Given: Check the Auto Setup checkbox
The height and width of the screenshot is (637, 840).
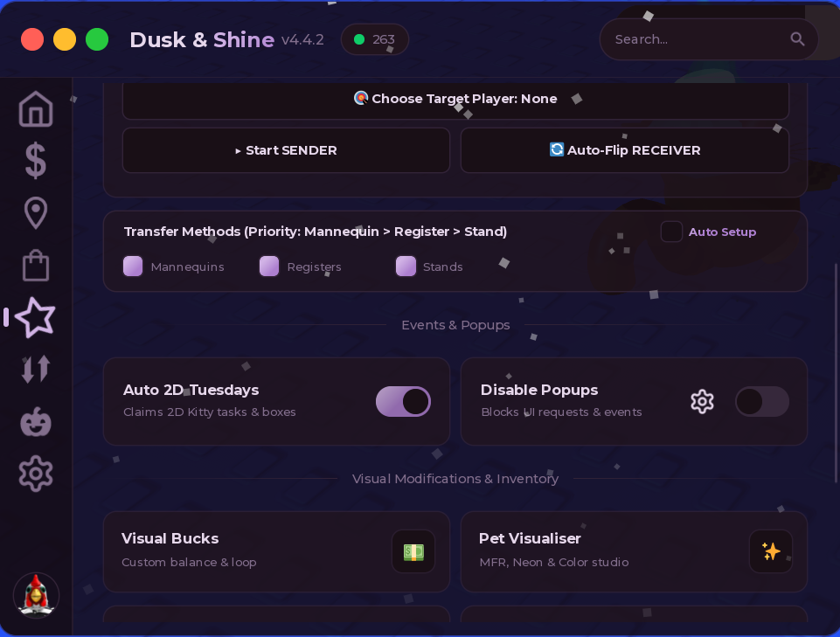Looking at the screenshot, I should [671, 232].
